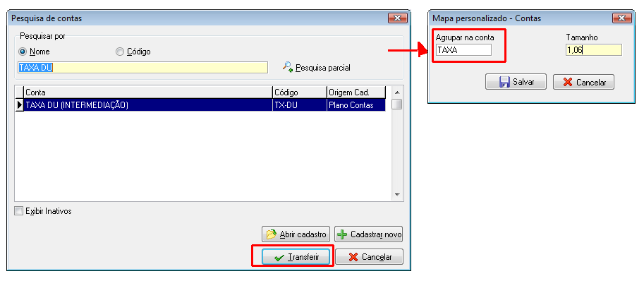The width and height of the screenshot is (644, 281).
Task: Enable the Exibir Inativos checkbox
Action: coord(18,211)
